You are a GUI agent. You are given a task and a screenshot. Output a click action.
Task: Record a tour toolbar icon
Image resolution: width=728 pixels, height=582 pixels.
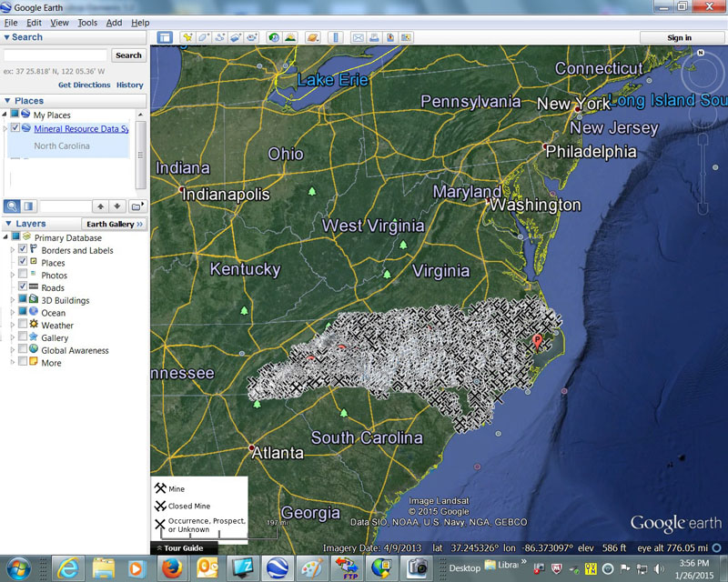(252, 37)
